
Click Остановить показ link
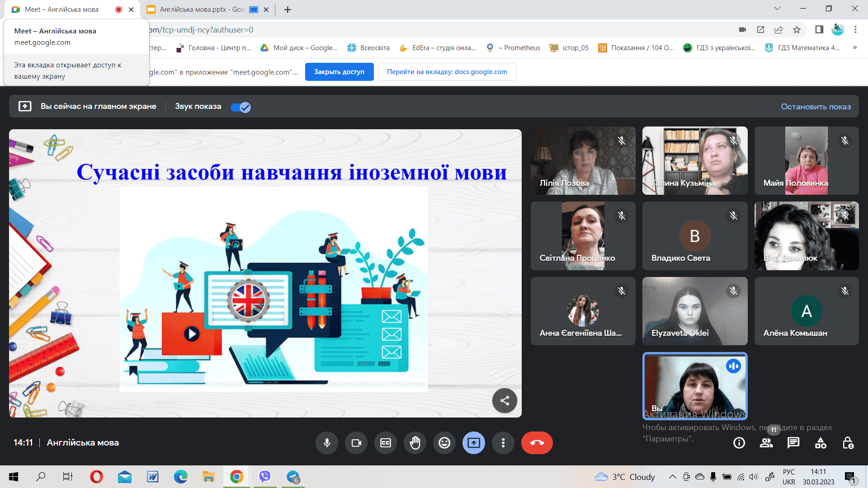(x=816, y=107)
